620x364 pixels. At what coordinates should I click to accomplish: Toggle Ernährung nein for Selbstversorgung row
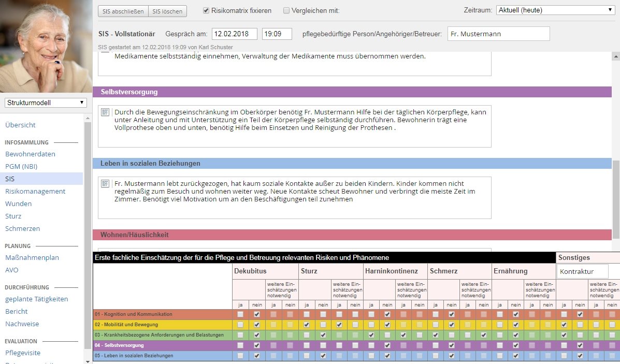[515, 345]
